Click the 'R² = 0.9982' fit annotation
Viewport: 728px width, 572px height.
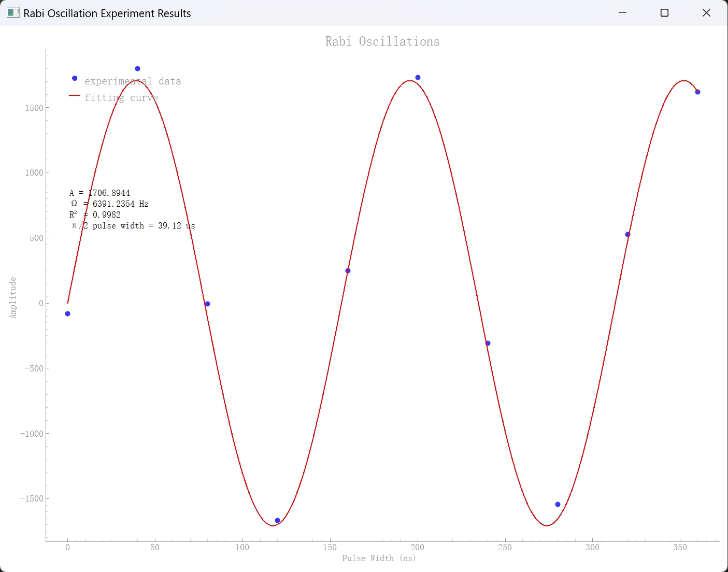(x=95, y=215)
